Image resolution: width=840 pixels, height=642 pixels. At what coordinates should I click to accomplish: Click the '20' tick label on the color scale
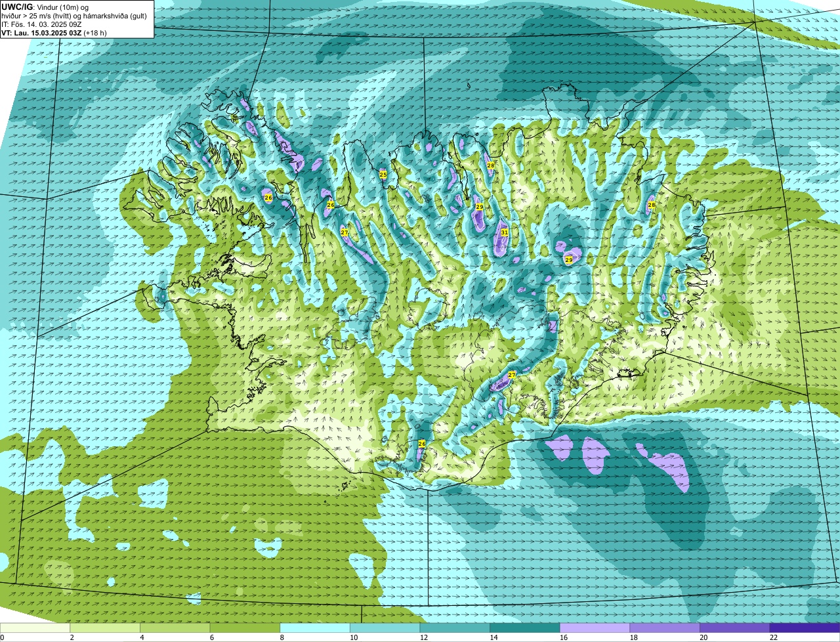click(x=704, y=637)
